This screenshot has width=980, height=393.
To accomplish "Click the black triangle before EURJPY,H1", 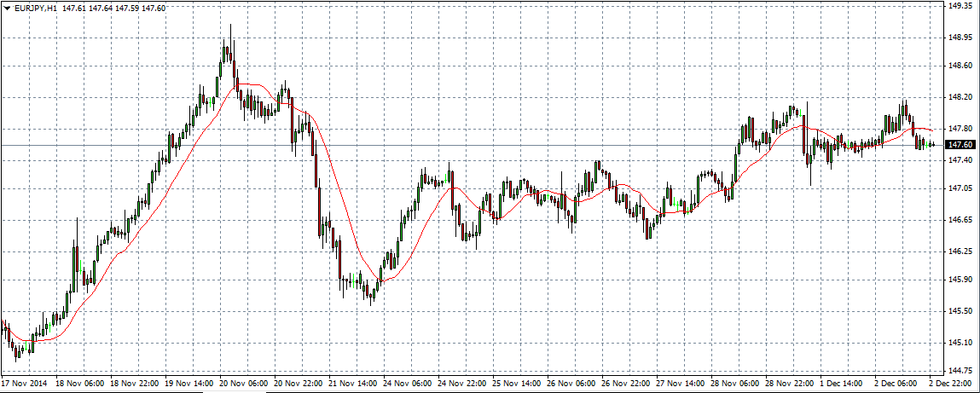I will (6, 8).
